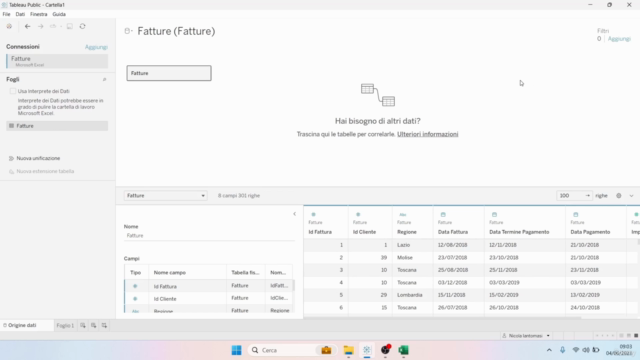Click Aggiungi under Filtri
640x360 pixels.
tap(619, 39)
